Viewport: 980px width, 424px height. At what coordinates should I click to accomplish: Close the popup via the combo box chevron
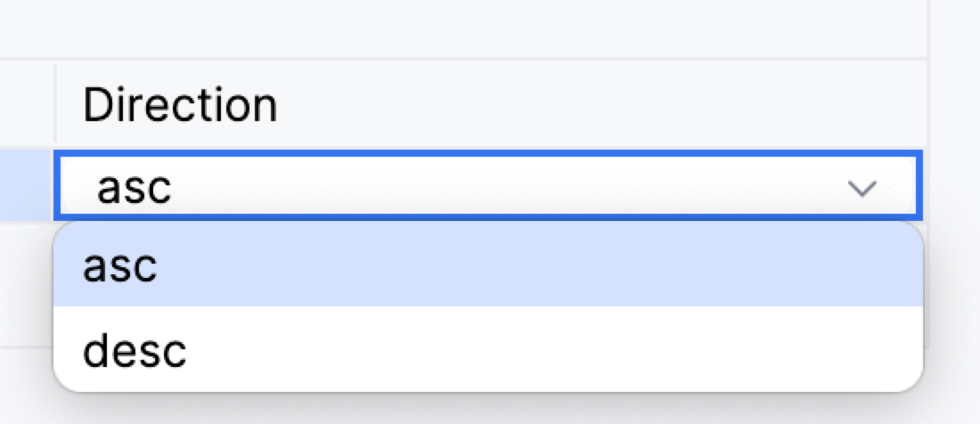(862, 188)
